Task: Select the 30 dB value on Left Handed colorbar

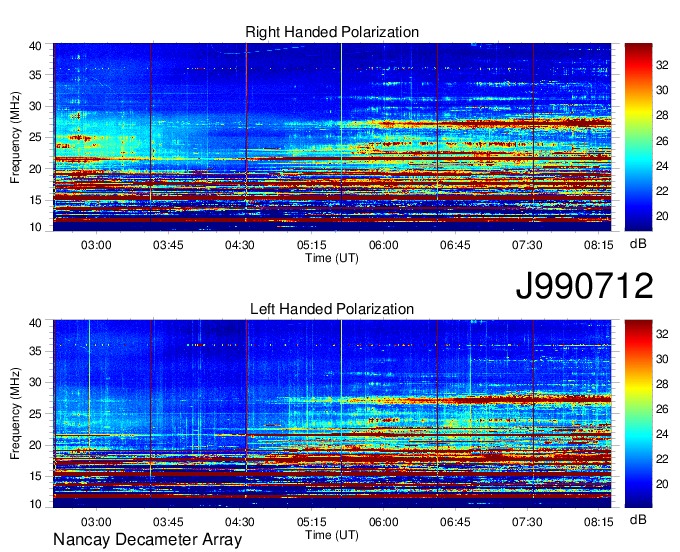Action: click(x=662, y=359)
